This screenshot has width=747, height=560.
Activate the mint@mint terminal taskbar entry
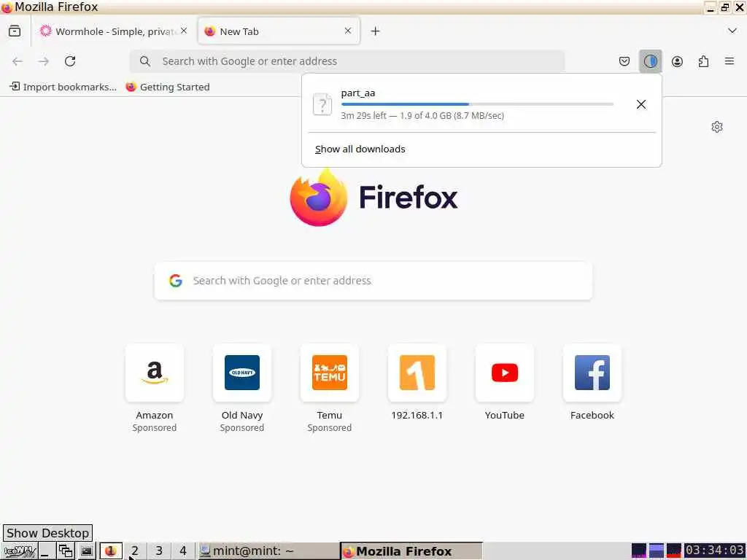tap(268, 551)
